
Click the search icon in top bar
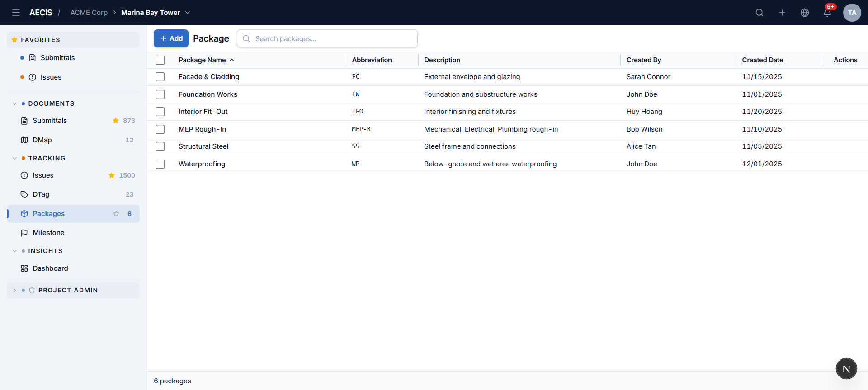pos(759,13)
